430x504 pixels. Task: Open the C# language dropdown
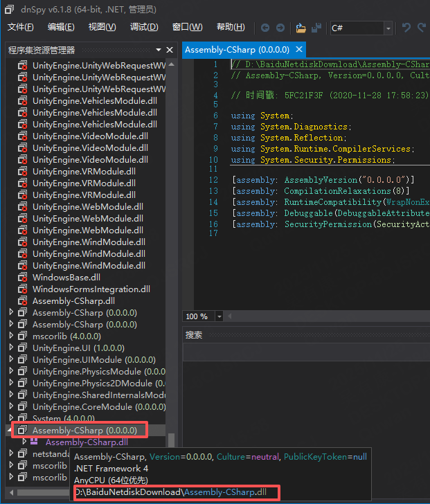pyautogui.click(x=388, y=28)
